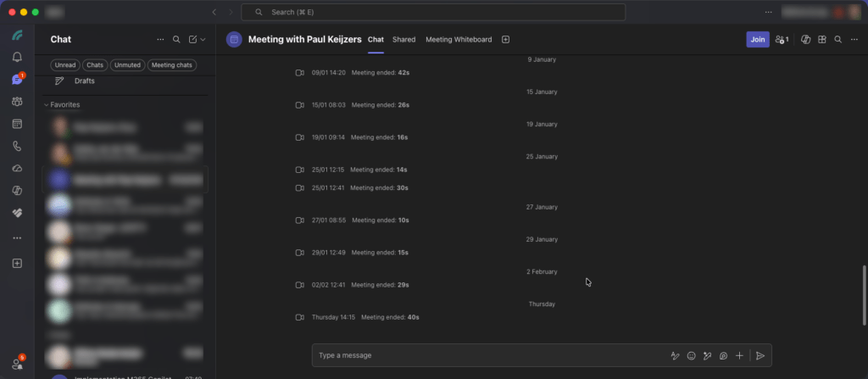Open the 27/01 08:55 meeting ended entry
Screen dimensions: 868x379
click(x=353, y=220)
